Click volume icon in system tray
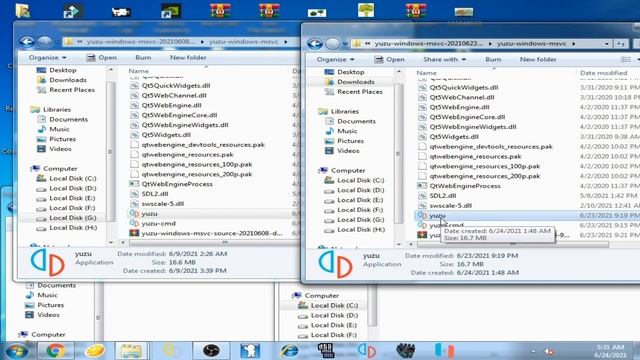 click(x=549, y=351)
